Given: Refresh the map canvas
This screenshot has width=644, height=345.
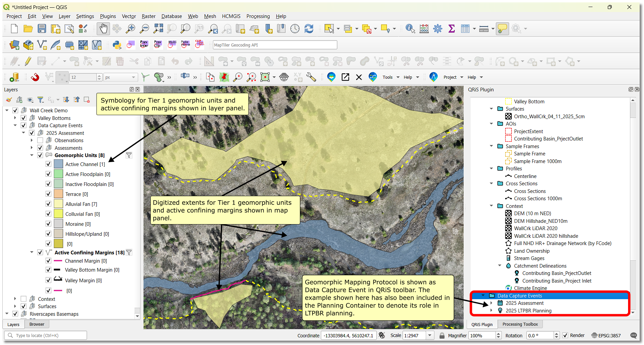Looking at the screenshot, I should pos(309,29).
